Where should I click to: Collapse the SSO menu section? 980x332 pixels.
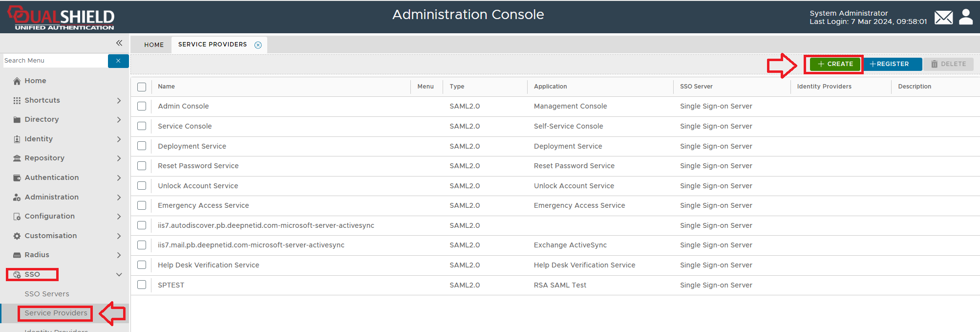click(x=119, y=275)
